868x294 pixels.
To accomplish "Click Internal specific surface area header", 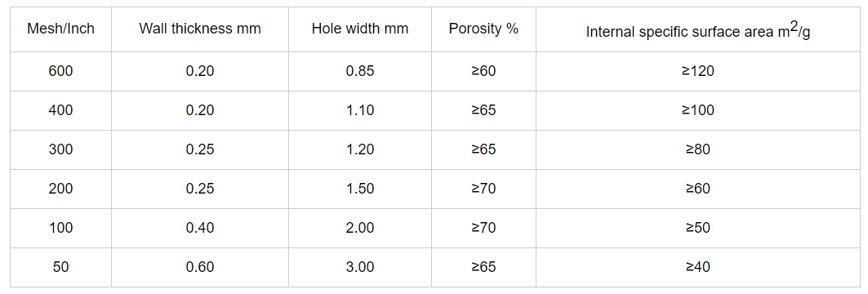I will (x=698, y=30).
